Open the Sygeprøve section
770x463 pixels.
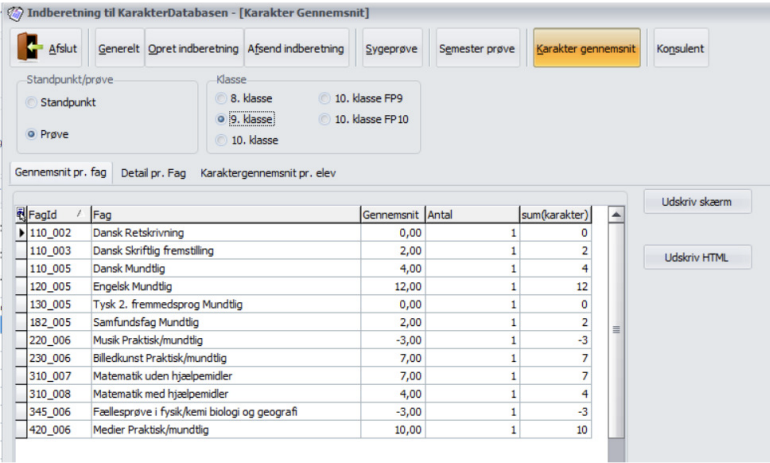pos(391,49)
